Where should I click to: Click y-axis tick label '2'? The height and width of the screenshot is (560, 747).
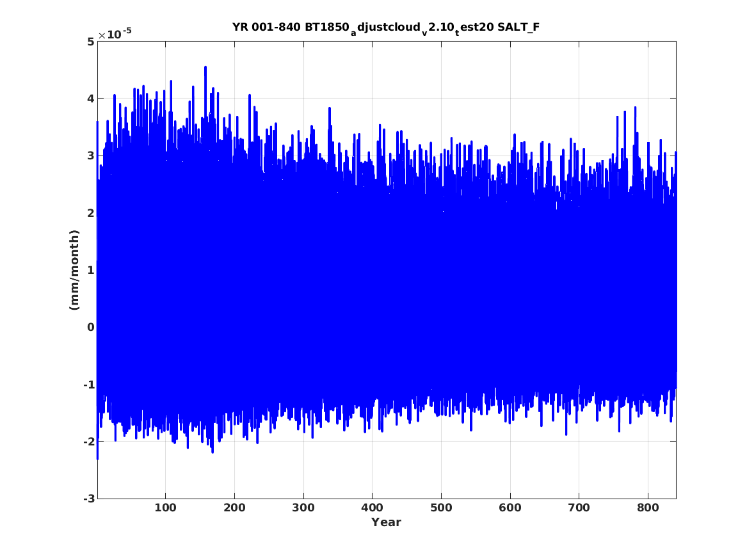90,213
